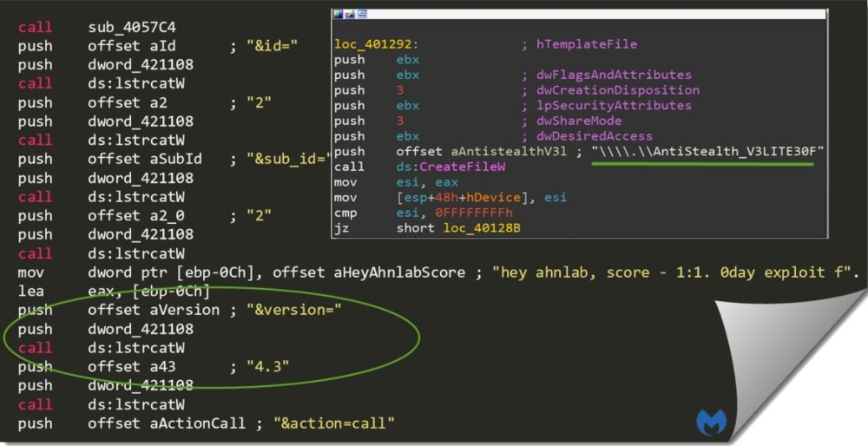Click the "2" comment on the 'offset a2' line

[259, 102]
